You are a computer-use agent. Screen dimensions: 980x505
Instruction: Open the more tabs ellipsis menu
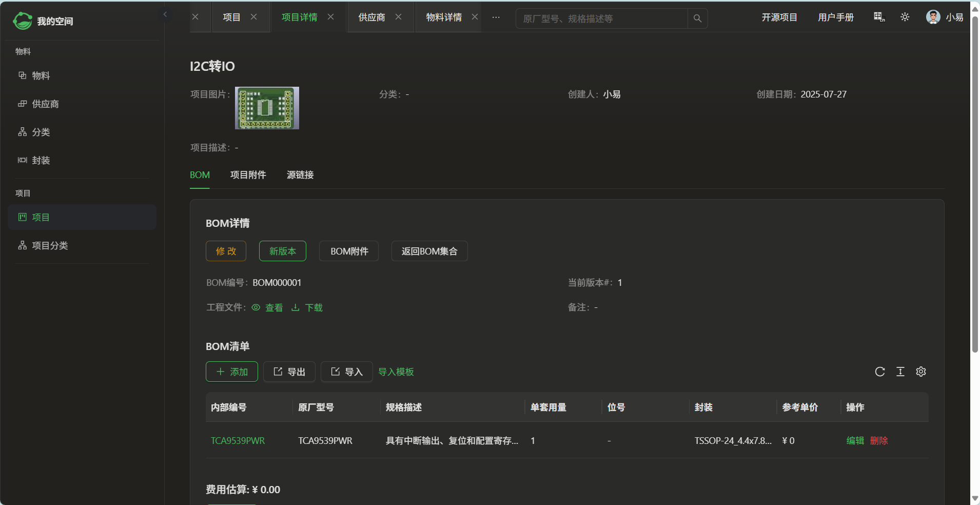(496, 17)
